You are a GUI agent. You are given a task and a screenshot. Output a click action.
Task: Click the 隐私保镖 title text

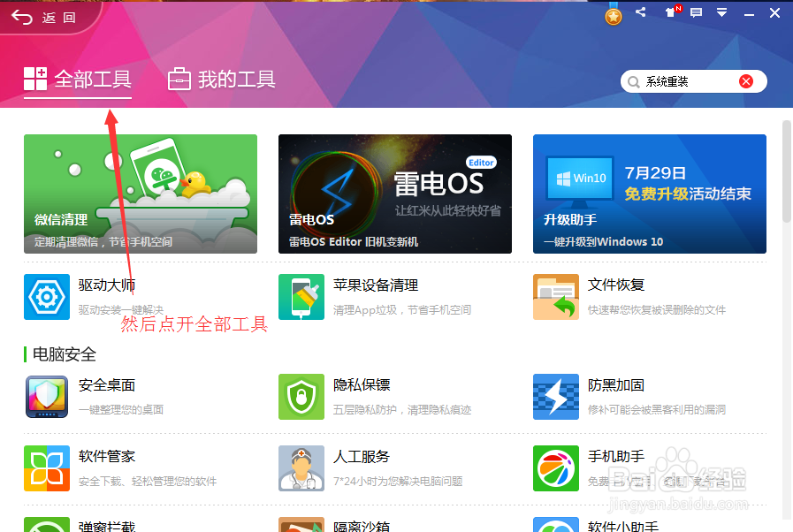tap(362, 385)
